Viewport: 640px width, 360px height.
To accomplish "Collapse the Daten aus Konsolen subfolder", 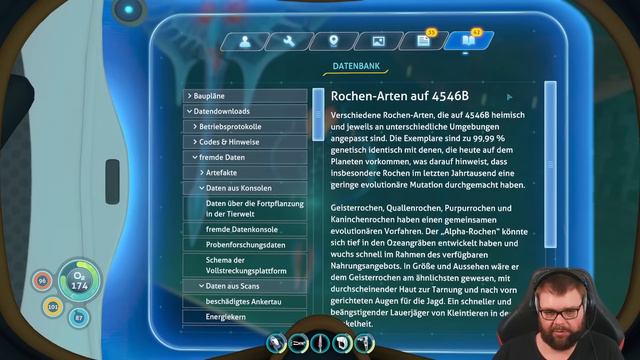I will [x=245, y=188].
